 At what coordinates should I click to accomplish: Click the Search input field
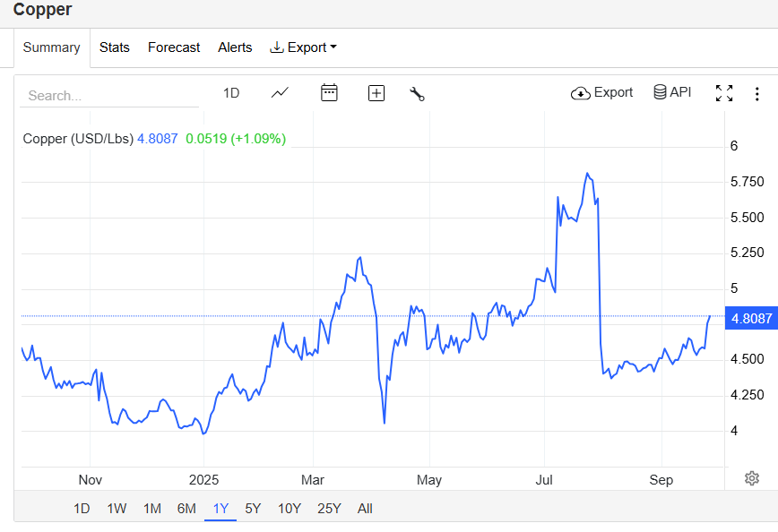(x=108, y=95)
